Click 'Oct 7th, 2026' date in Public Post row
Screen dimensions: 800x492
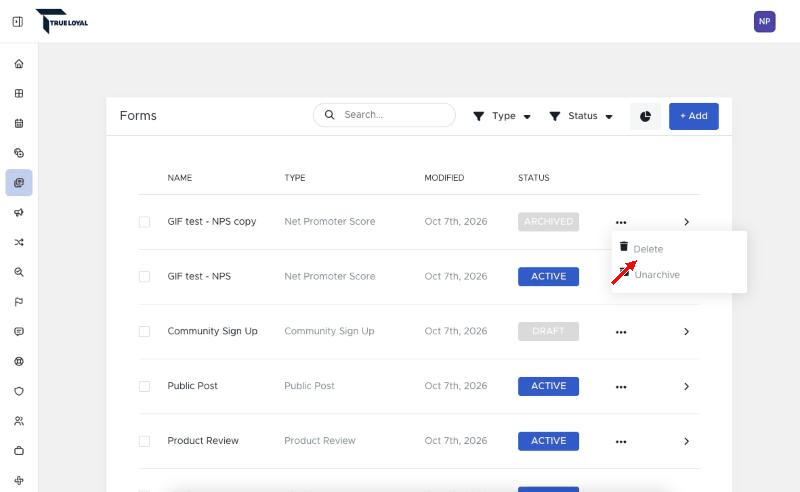pyautogui.click(x=456, y=386)
